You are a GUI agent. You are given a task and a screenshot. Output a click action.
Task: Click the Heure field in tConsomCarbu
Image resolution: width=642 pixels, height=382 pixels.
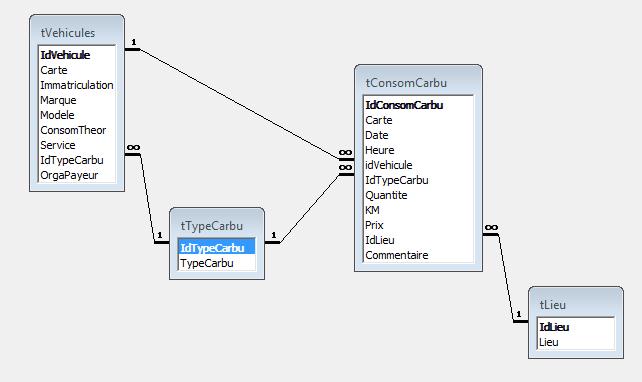click(418, 150)
